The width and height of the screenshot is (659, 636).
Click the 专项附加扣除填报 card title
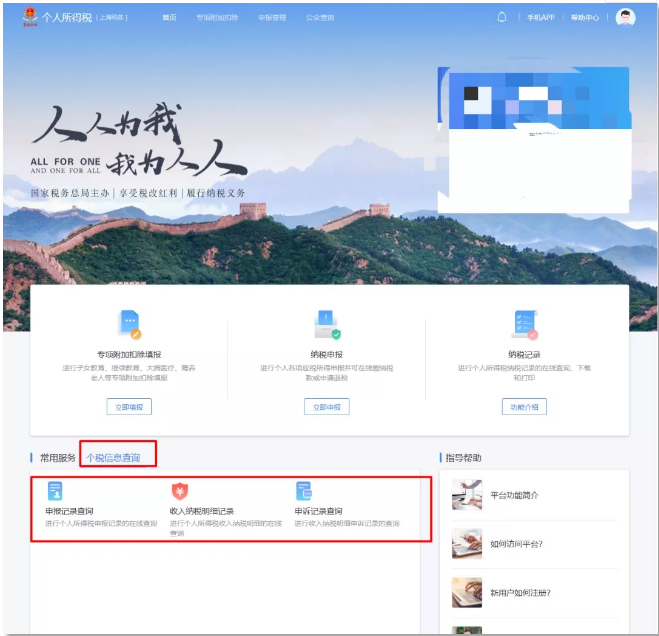pyautogui.click(x=129, y=354)
